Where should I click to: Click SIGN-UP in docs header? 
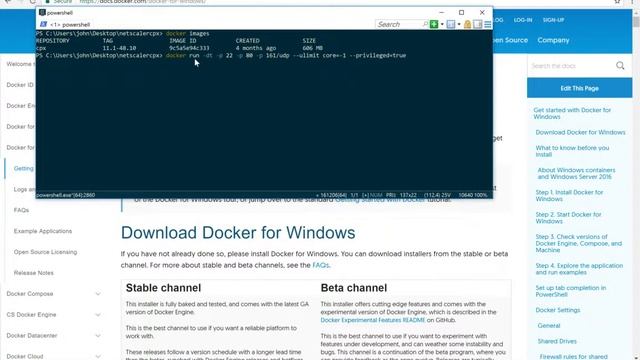pyautogui.click(x=553, y=20)
